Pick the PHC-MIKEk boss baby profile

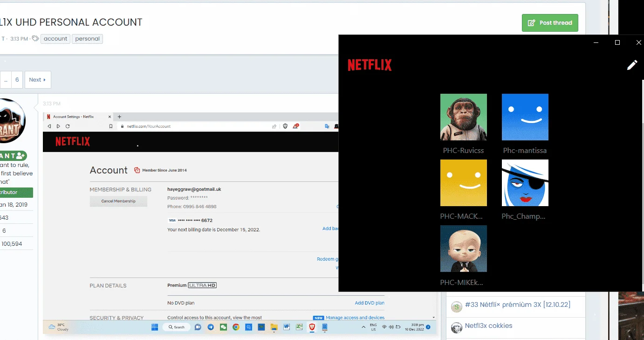(x=464, y=249)
